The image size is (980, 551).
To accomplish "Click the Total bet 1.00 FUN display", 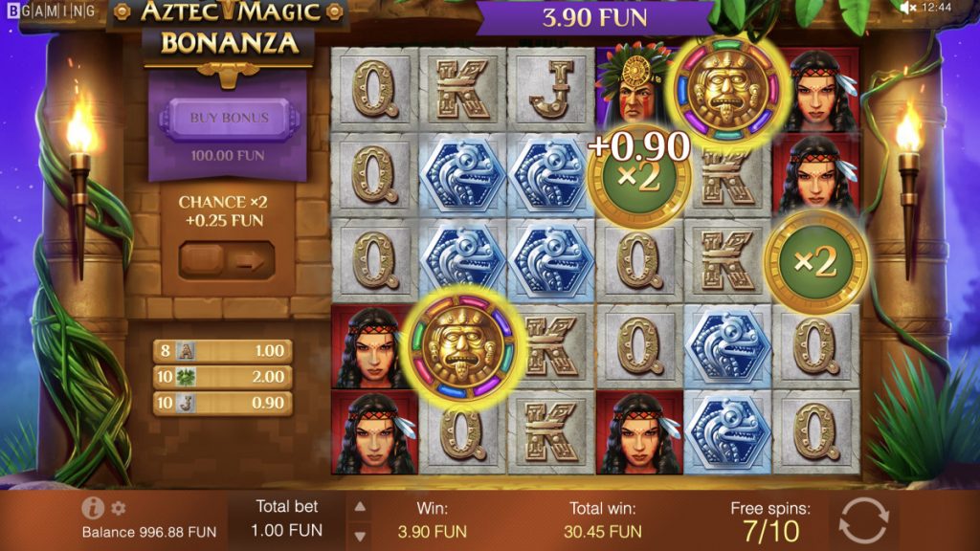I will click(287, 518).
